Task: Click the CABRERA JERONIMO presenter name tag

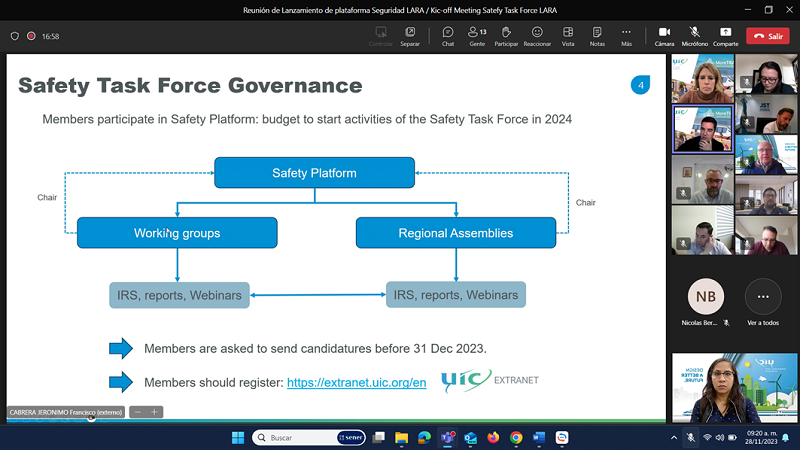Action: pyautogui.click(x=66, y=412)
